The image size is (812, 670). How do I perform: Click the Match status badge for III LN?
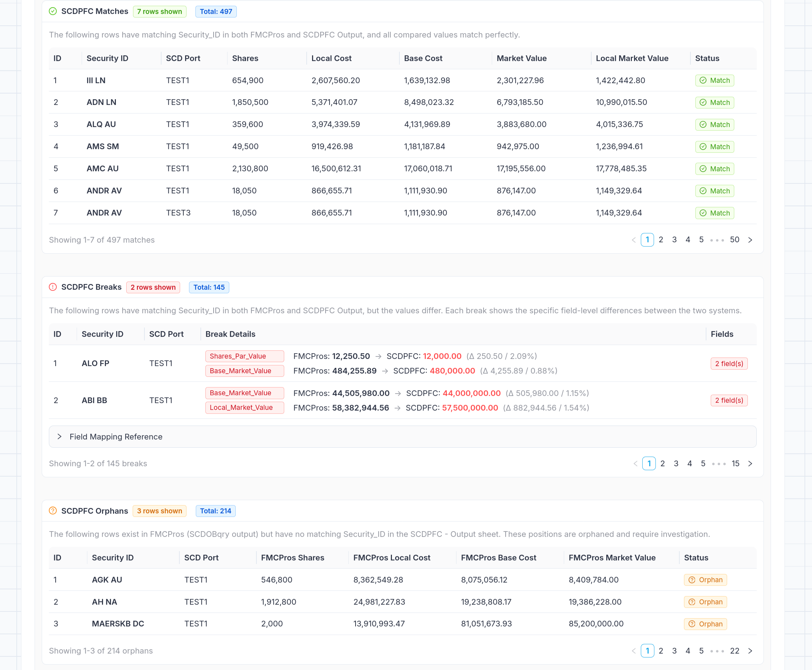pyautogui.click(x=714, y=80)
